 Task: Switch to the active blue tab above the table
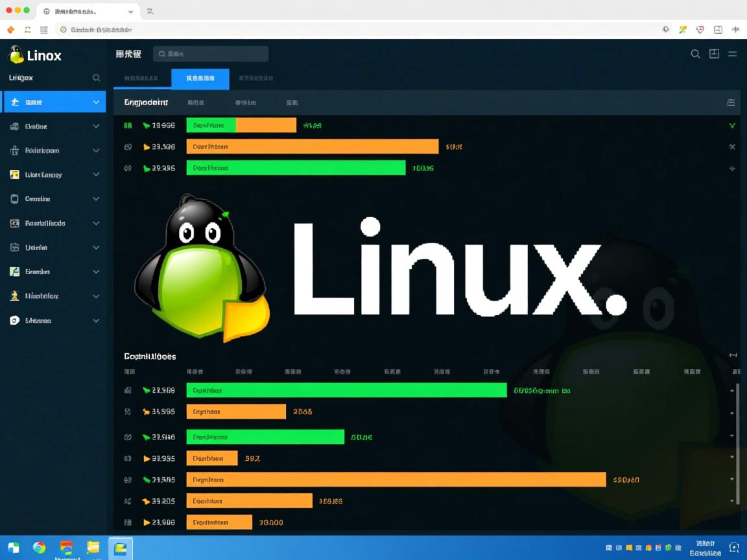coord(200,78)
